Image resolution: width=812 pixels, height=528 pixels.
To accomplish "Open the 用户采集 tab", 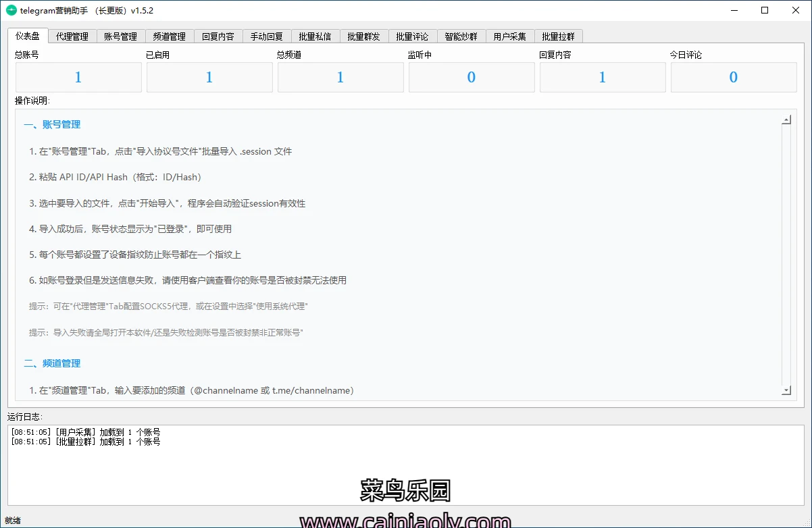I will tap(510, 36).
